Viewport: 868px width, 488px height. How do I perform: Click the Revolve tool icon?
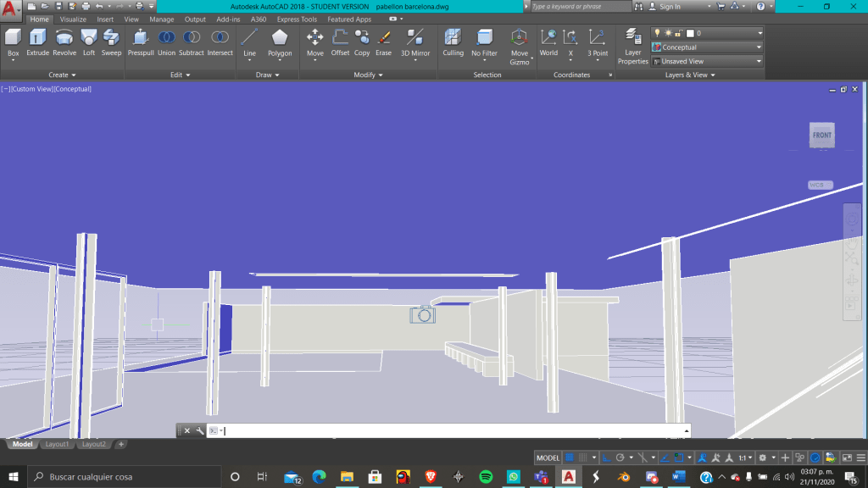tap(64, 42)
